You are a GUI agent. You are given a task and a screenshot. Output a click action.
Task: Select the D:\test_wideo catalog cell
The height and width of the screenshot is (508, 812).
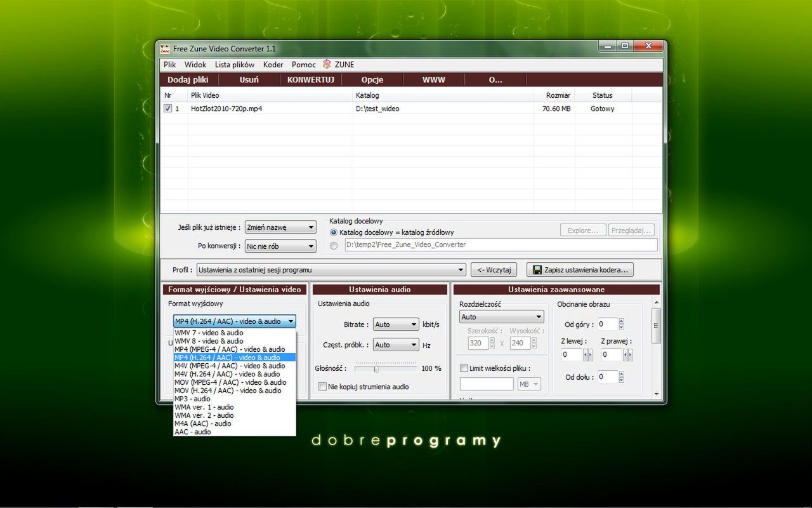pos(443,109)
